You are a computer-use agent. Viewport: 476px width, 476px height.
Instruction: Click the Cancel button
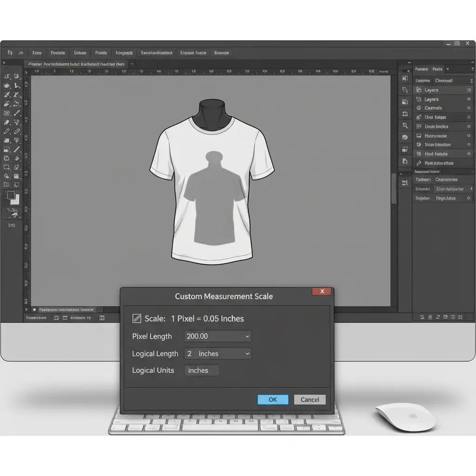coord(310,399)
